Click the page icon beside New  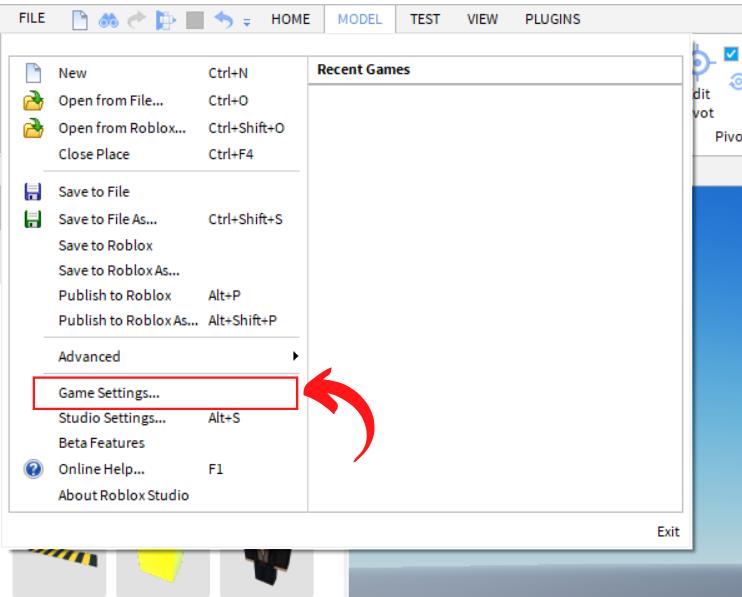click(x=33, y=73)
